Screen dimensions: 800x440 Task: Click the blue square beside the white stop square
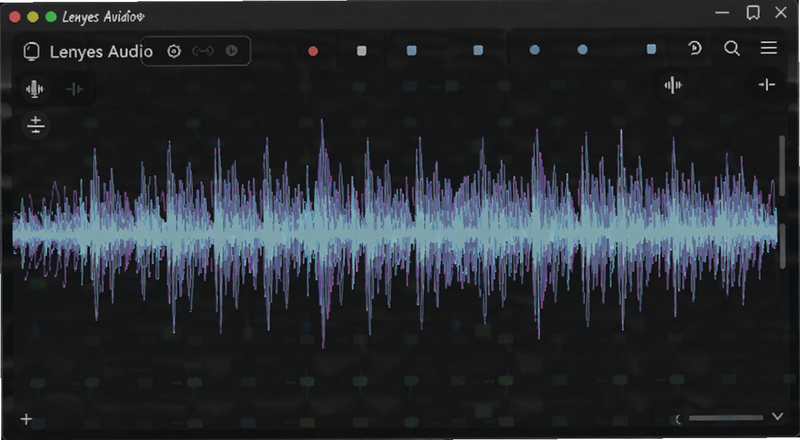[x=412, y=50]
